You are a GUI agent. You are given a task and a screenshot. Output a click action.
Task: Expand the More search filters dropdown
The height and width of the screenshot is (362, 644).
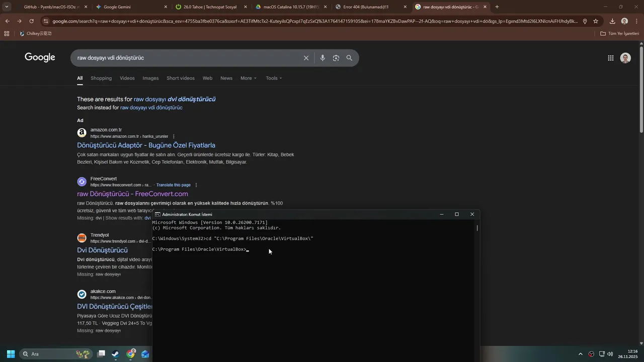point(249,78)
